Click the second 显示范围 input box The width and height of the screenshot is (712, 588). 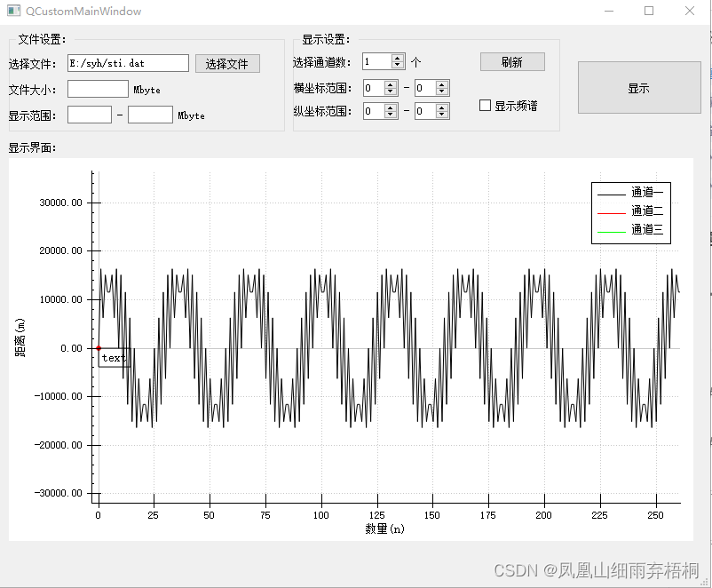[150, 115]
